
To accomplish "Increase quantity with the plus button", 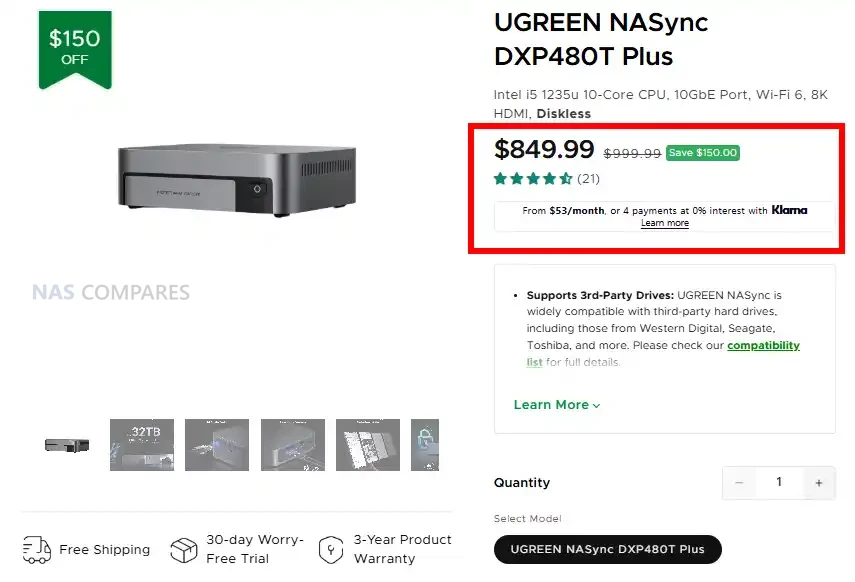I will pos(819,483).
